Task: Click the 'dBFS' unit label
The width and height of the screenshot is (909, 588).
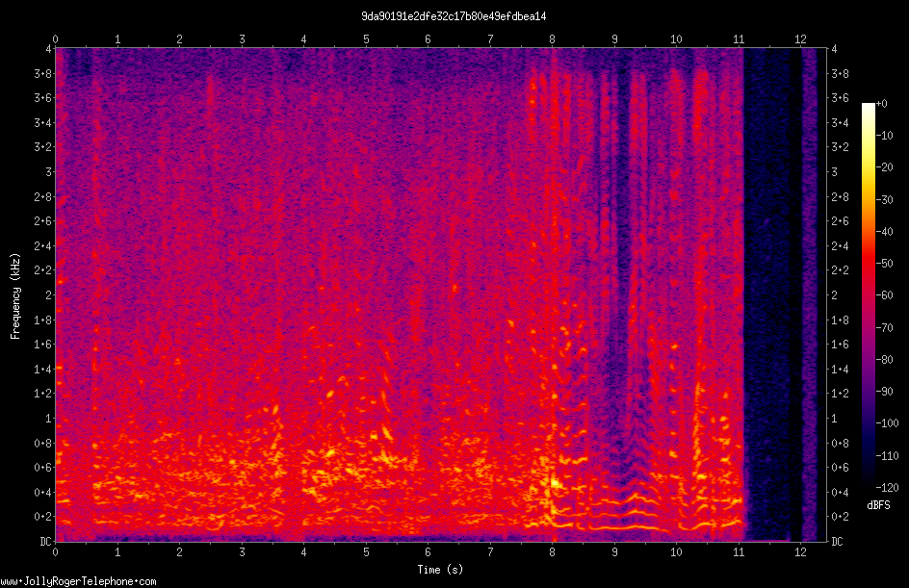Action: pos(878,505)
